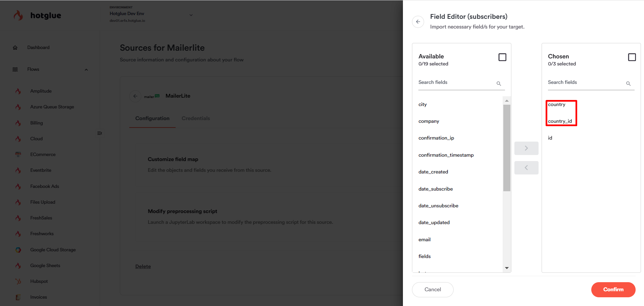
Task: Click the FreshSales flow icon
Action: pos(18,218)
